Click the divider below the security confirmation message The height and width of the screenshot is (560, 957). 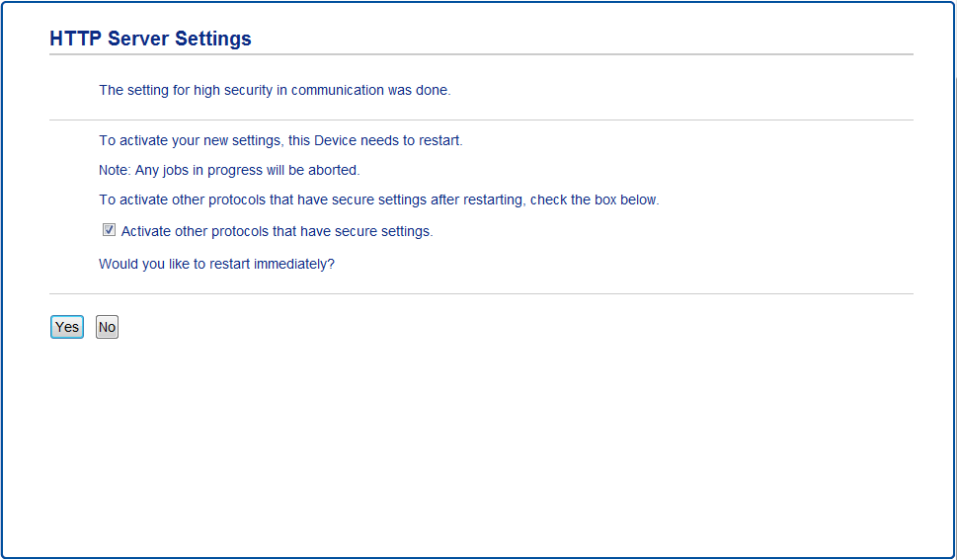[481, 120]
